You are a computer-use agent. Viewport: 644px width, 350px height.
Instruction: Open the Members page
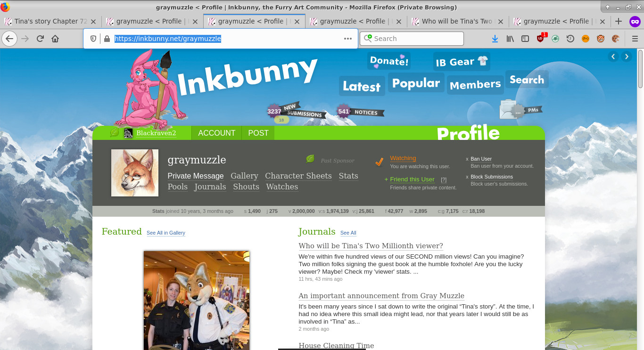[x=475, y=85]
